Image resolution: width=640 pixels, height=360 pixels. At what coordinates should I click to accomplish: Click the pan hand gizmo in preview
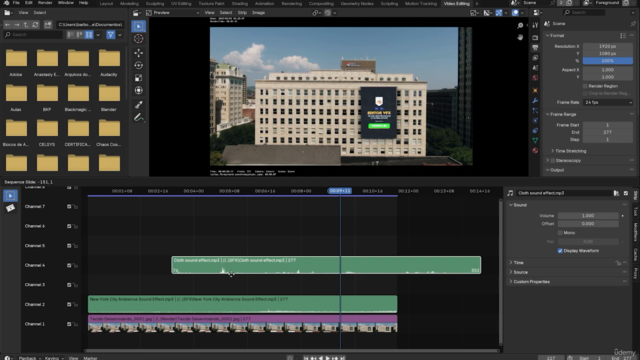tap(520, 37)
